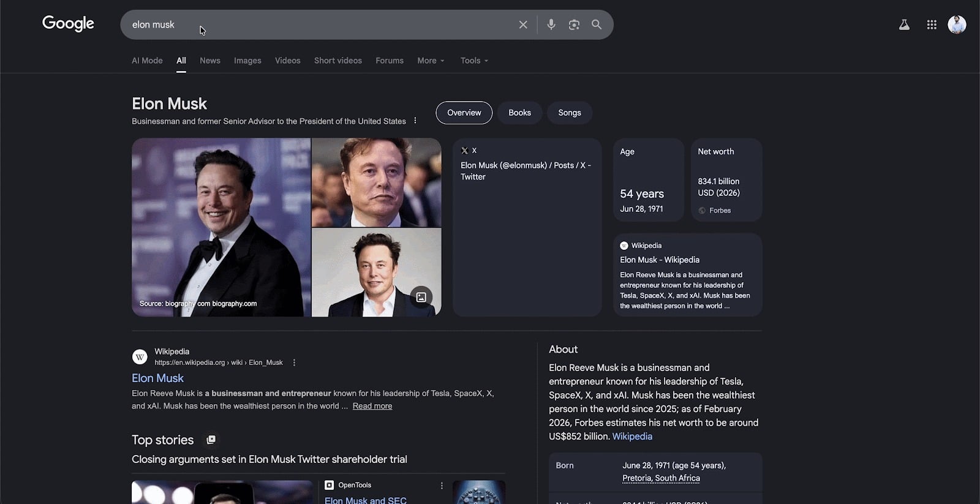
Task: Open the Wikipedia link in About section
Action: [x=632, y=437]
